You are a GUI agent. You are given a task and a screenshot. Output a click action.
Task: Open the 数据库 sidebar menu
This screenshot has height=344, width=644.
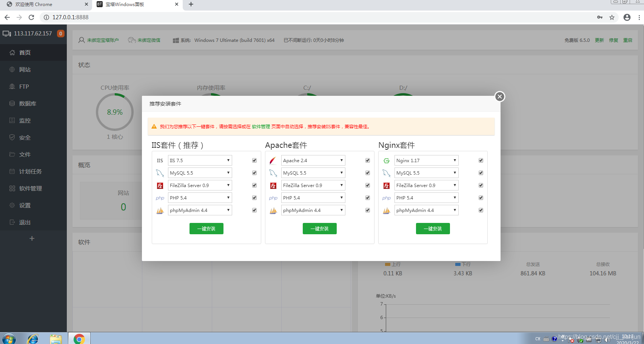[x=33, y=103]
